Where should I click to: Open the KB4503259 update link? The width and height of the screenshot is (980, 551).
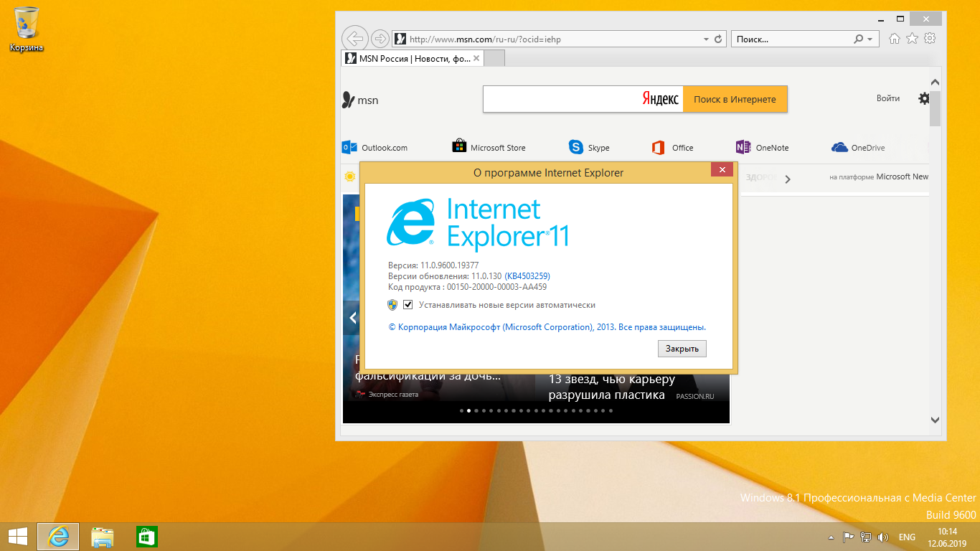(x=527, y=276)
